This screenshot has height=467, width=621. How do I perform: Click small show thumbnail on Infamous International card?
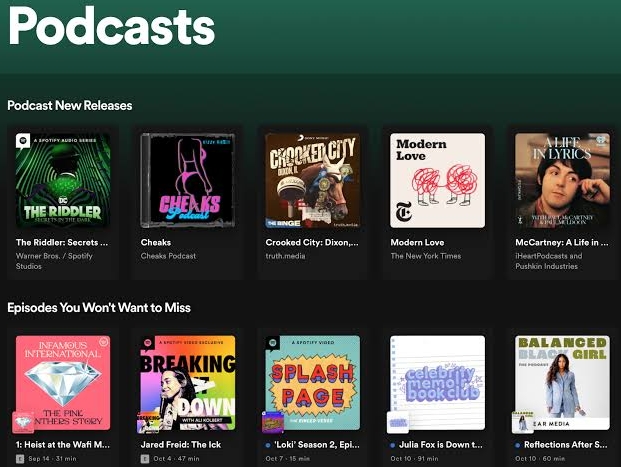[x=23, y=423]
